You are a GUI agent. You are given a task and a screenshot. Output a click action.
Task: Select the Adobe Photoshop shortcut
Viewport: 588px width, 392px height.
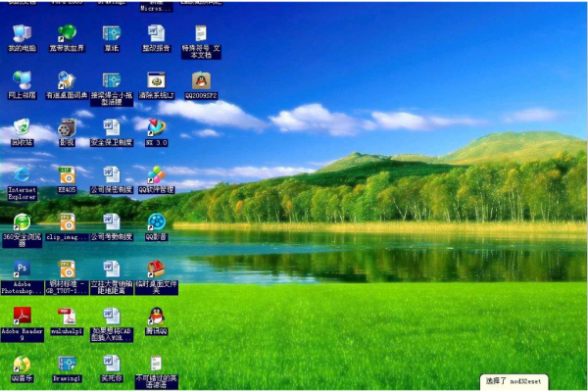pyautogui.click(x=22, y=269)
